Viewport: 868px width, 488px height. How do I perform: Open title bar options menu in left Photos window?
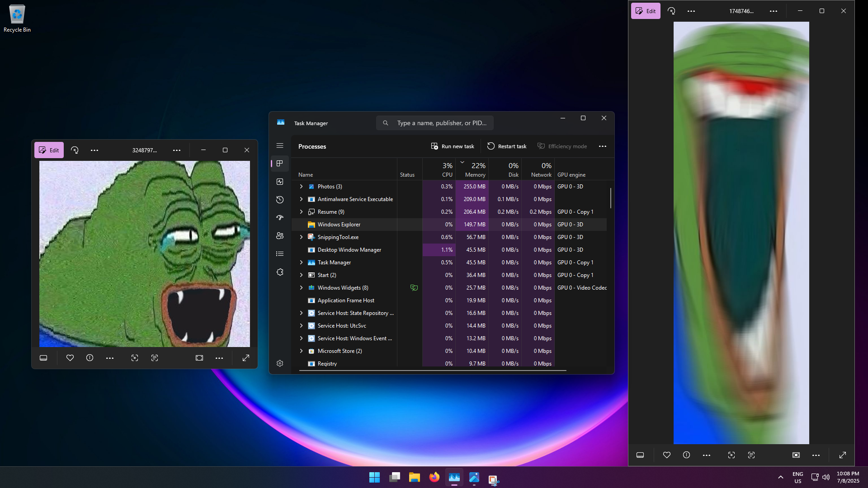point(177,150)
